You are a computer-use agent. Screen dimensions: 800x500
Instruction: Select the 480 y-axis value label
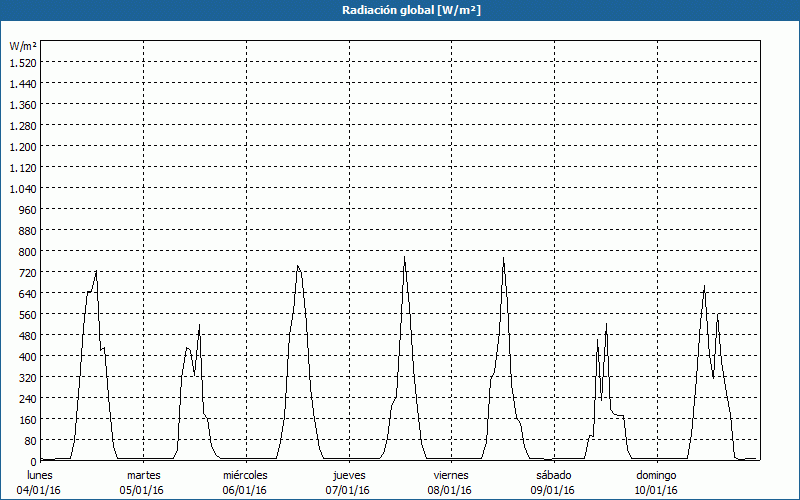(27, 335)
